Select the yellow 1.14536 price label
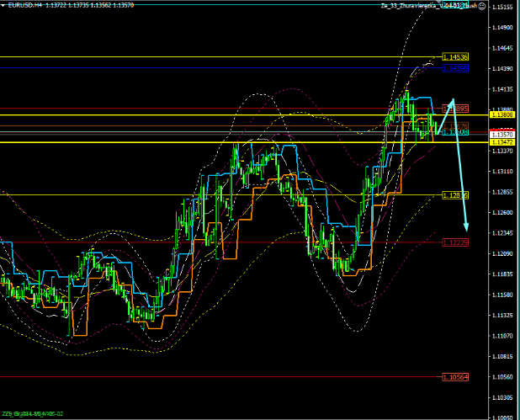 (454, 57)
